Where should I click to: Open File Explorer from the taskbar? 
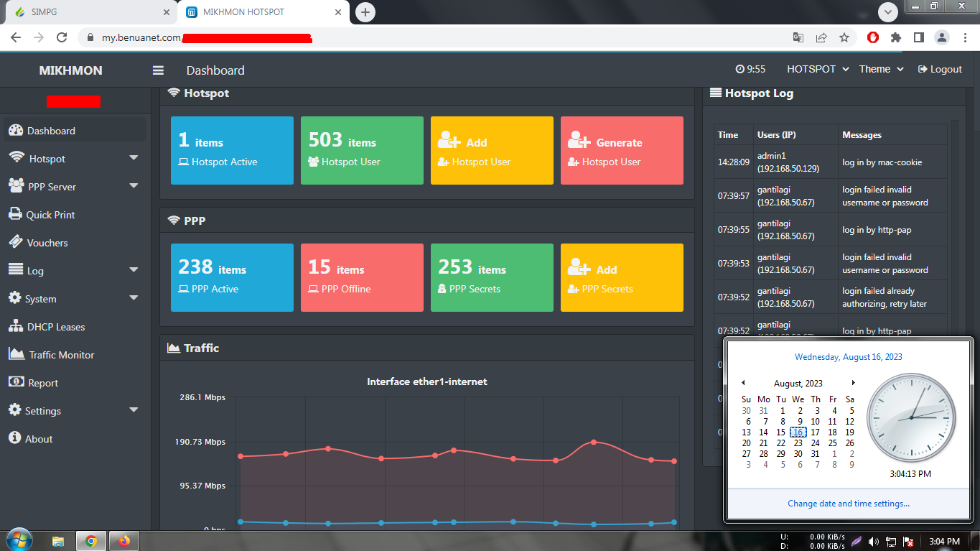(x=58, y=541)
